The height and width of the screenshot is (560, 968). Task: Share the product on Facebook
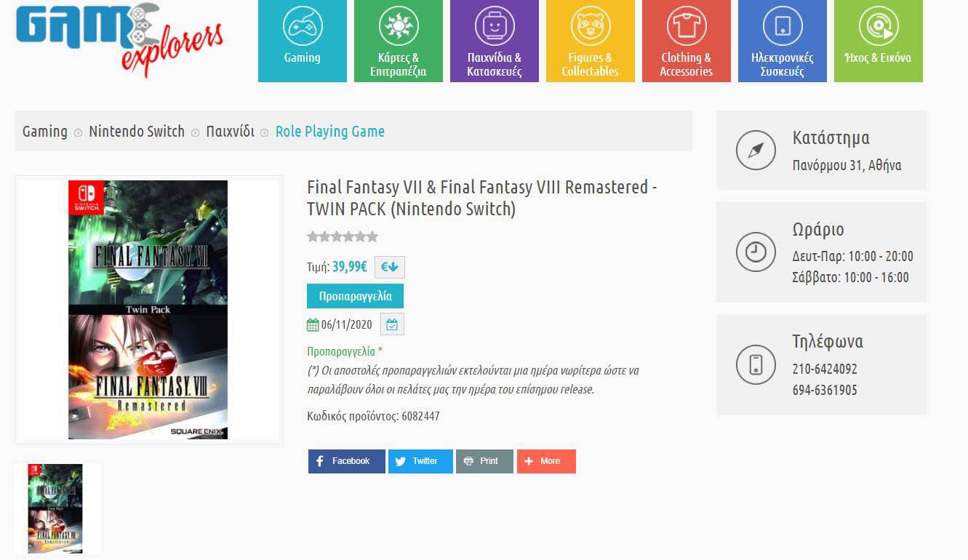(346, 461)
